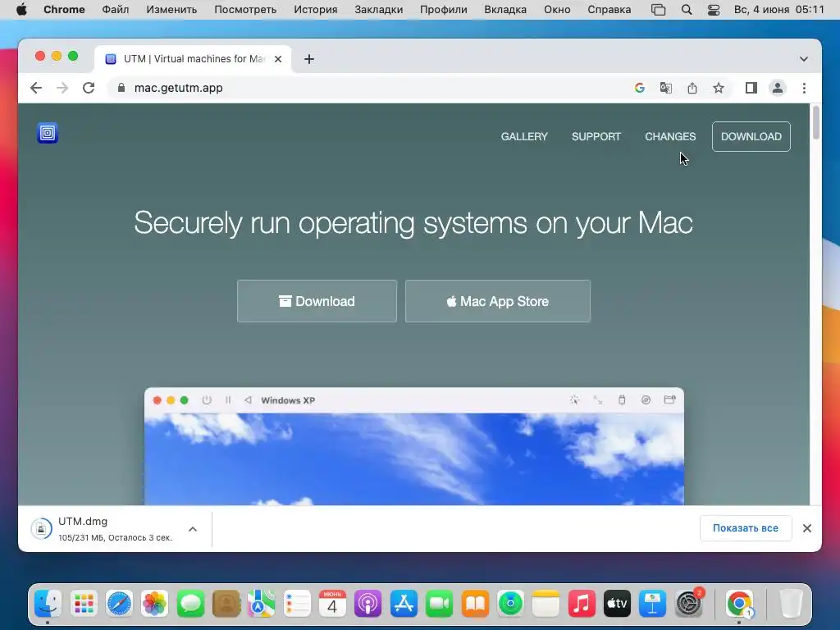Open the Закладки menu
This screenshot has width=840, height=630.
tap(379, 10)
